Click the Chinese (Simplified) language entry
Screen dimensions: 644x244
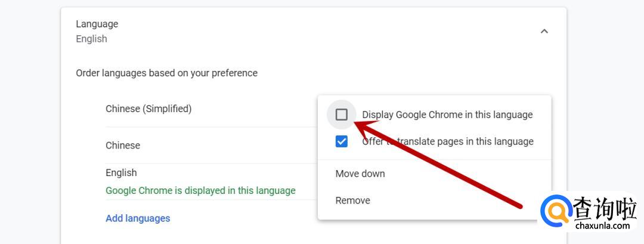pos(148,109)
